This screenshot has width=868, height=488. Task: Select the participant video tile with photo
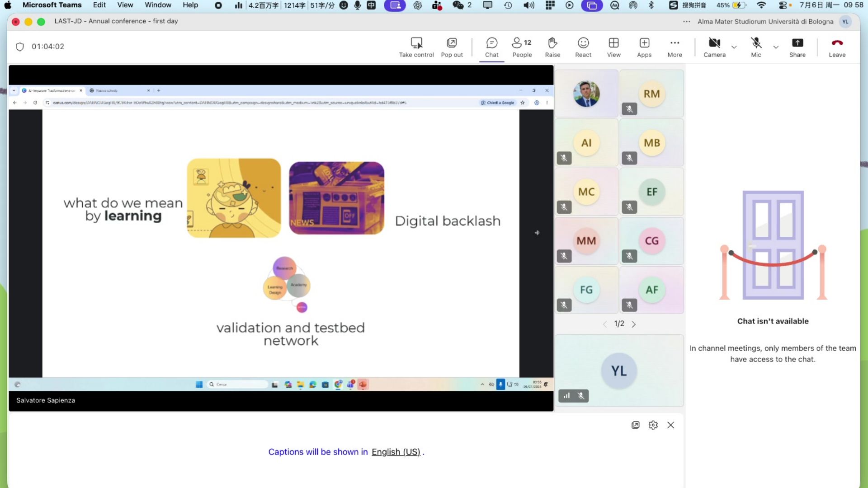[x=586, y=94]
